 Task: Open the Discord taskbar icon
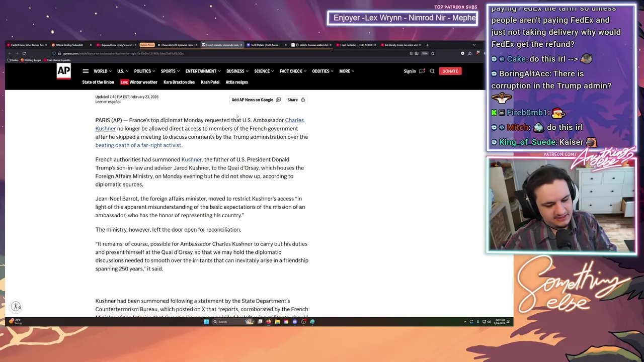coord(295,322)
